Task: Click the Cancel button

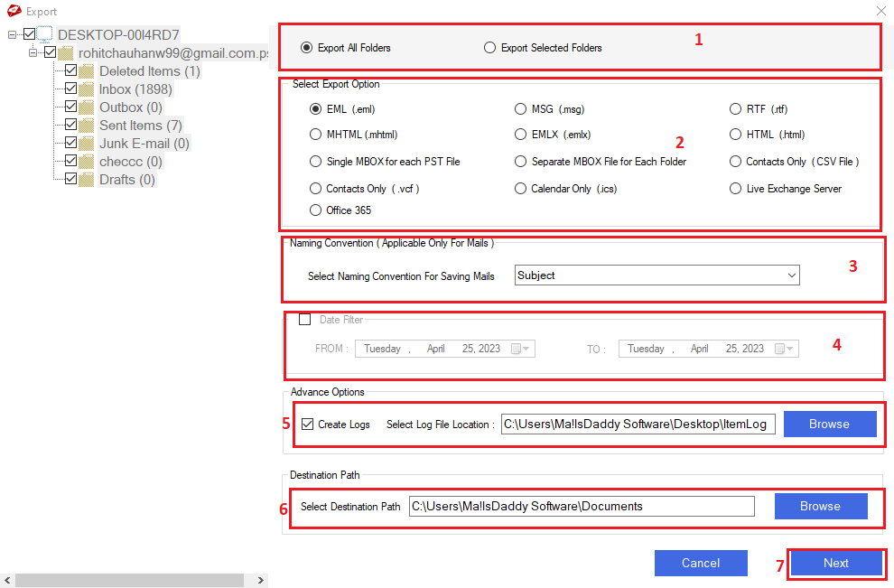Action: click(701, 563)
